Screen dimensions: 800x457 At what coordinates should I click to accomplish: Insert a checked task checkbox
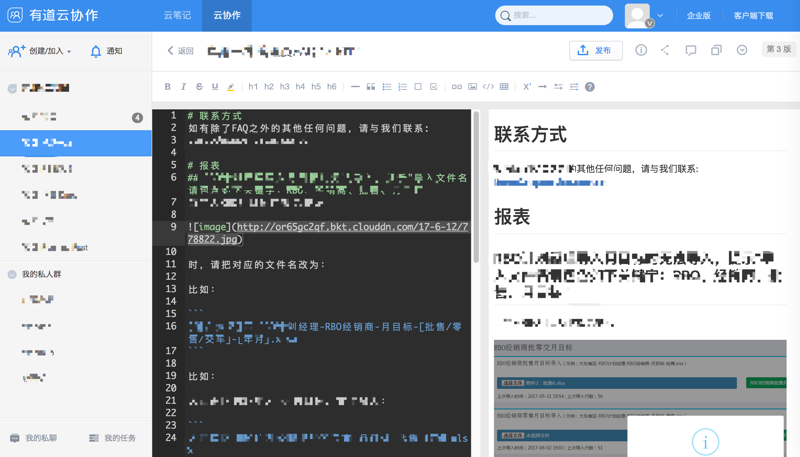click(x=434, y=87)
